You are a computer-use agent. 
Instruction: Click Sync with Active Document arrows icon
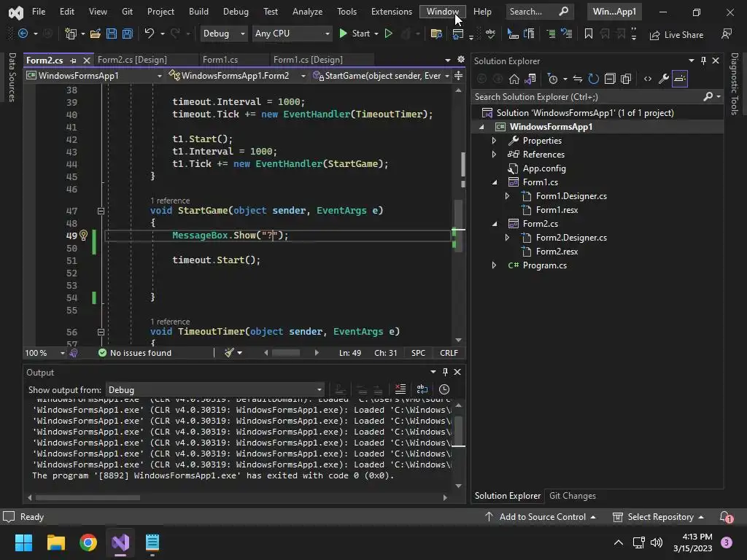click(x=578, y=79)
